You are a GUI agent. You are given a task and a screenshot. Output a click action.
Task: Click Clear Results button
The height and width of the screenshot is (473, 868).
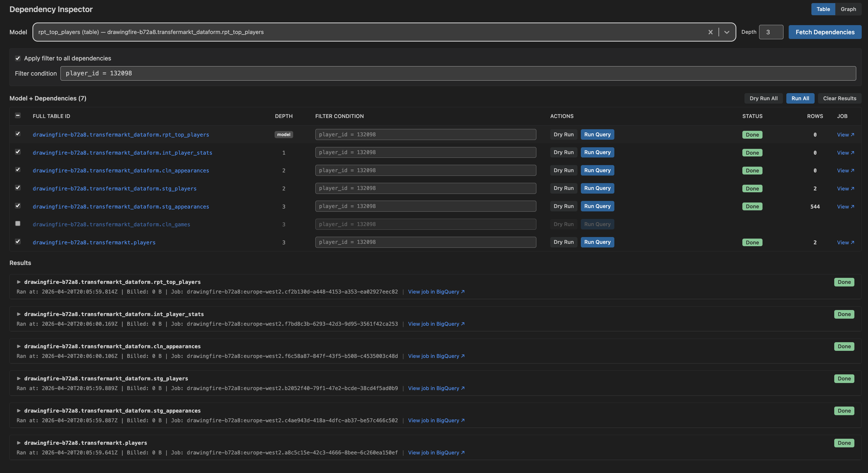pyautogui.click(x=839, y=98)
